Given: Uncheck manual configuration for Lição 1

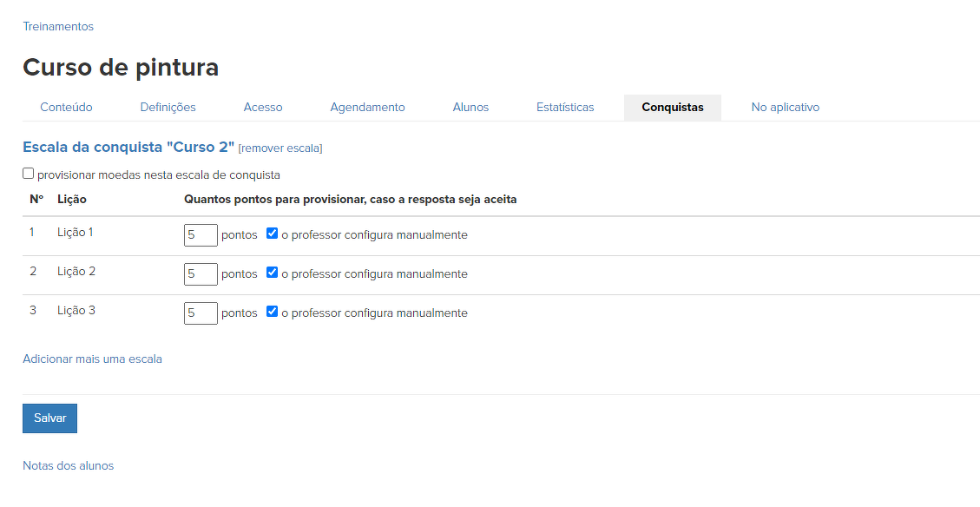Looking at the screenshot, I should 273,234.
